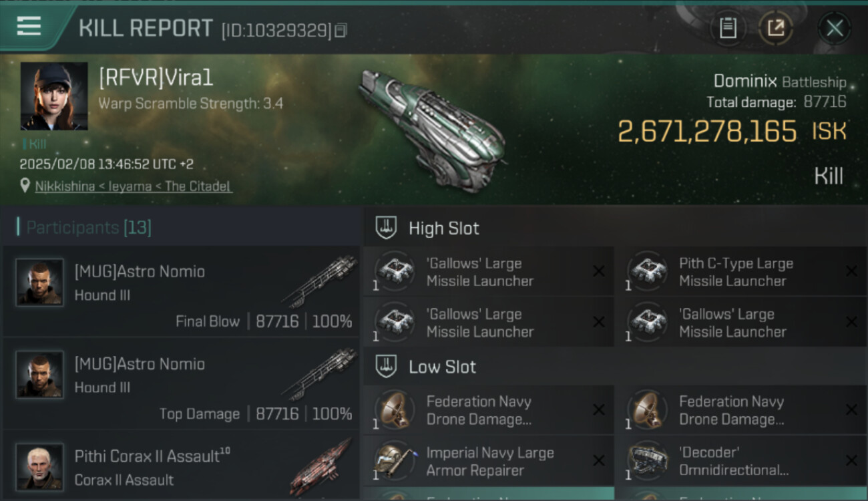Select the Dominix ship image
Image resolution: width=868 pixels, height=501 pixels.
coord(432,128)
